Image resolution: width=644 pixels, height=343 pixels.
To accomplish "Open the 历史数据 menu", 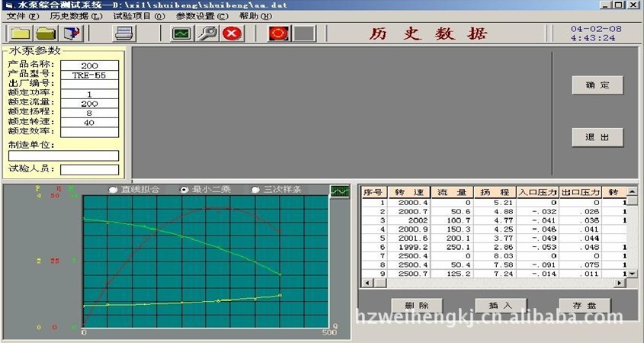I will coord(75,16).
